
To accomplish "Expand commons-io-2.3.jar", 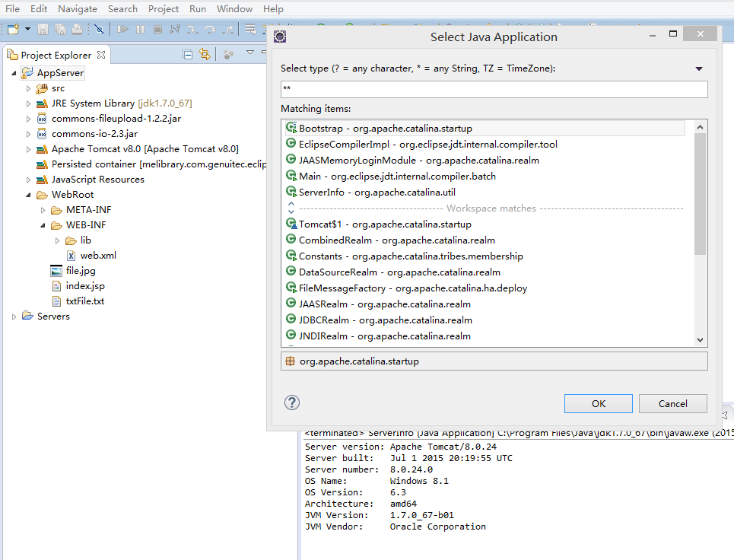I will (29, 134).
